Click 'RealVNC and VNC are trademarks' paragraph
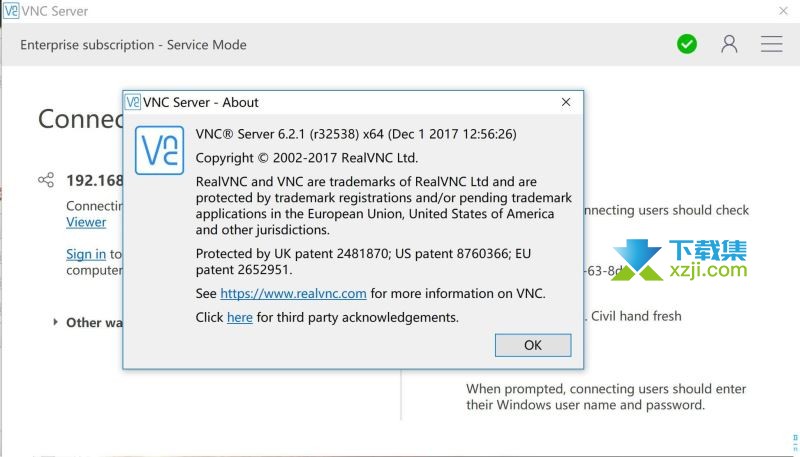Viewport: 800px width, 457px height. [x=384, y=206]
